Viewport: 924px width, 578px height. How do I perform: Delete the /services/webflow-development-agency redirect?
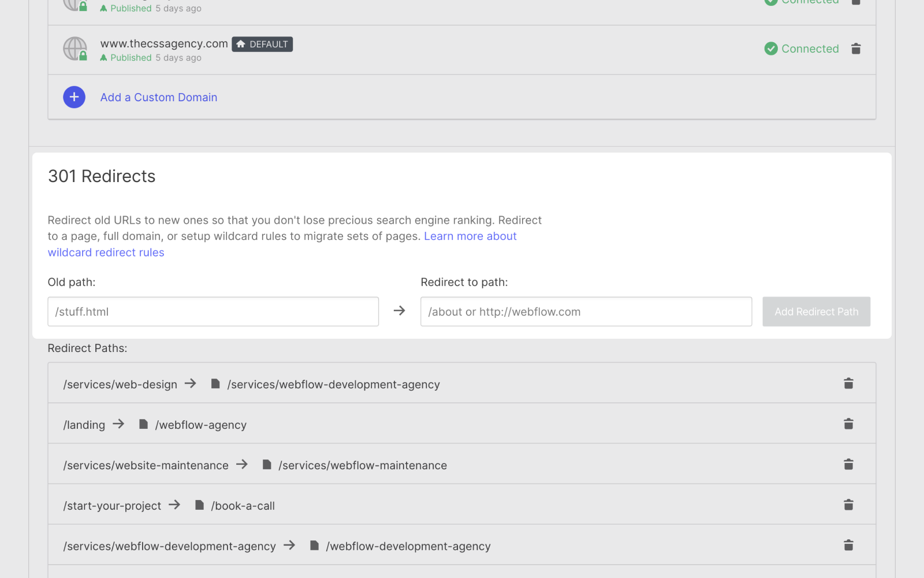pos(848,546)
